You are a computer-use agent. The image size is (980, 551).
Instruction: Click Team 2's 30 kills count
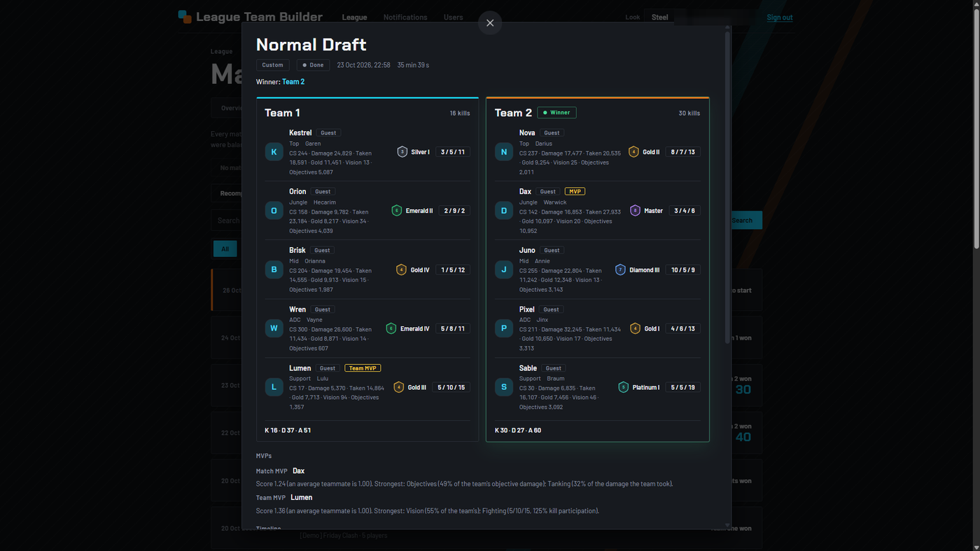[x=689, y=113]
